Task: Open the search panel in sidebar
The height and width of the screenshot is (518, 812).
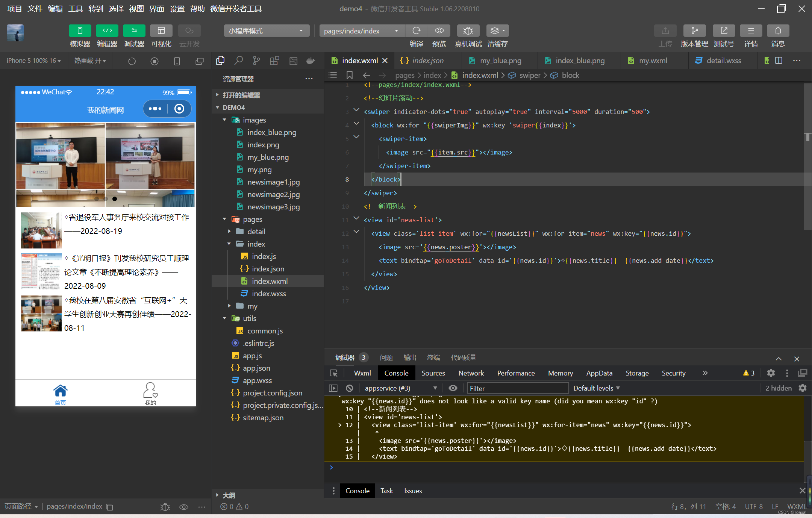Action: pyautogui.click(x=238, y=61)
